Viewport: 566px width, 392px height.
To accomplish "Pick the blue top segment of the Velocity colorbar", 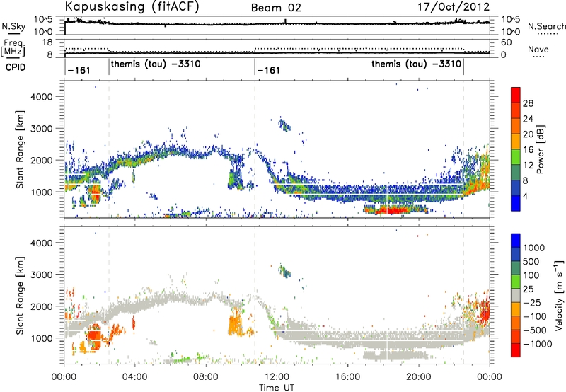I will point(516,240).
